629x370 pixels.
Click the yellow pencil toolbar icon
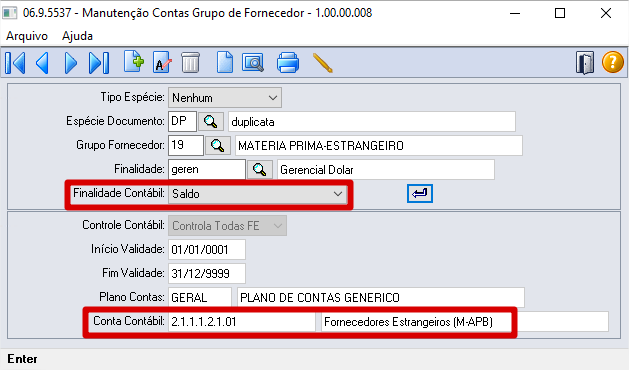323,63
